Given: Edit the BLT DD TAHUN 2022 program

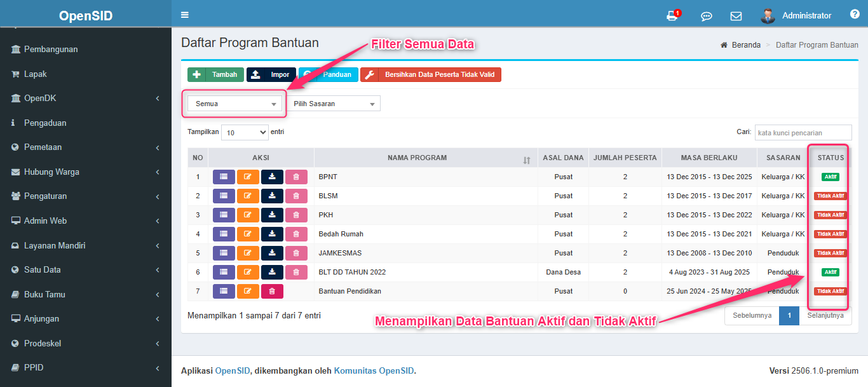Looking at the screenshot, I should coord(248,272).
